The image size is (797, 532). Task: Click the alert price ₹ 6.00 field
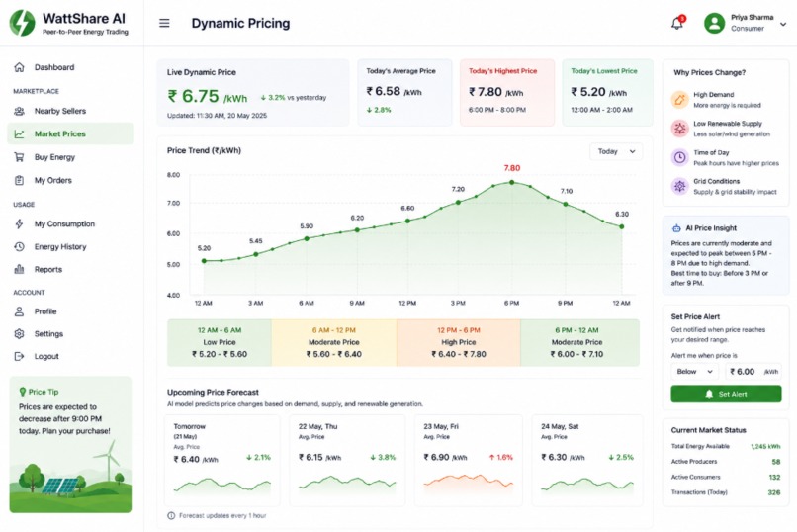coord(753,372)
